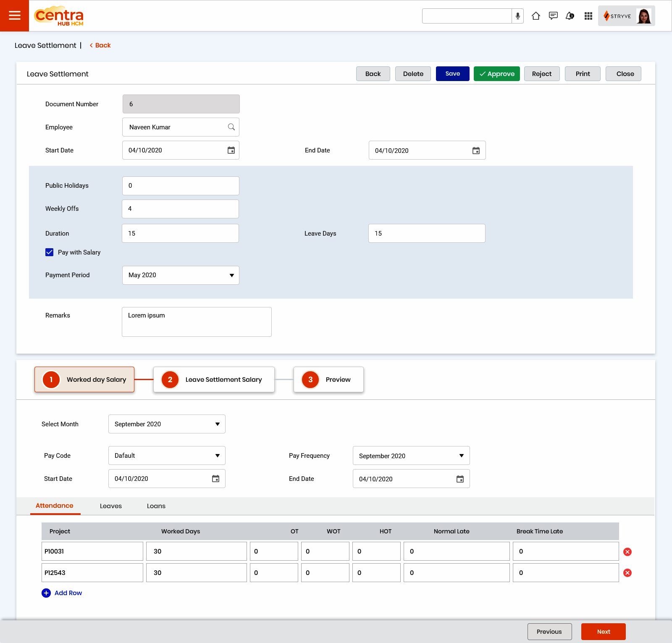Click the Centra Hub HCM logo

click(x=59, y=16)
